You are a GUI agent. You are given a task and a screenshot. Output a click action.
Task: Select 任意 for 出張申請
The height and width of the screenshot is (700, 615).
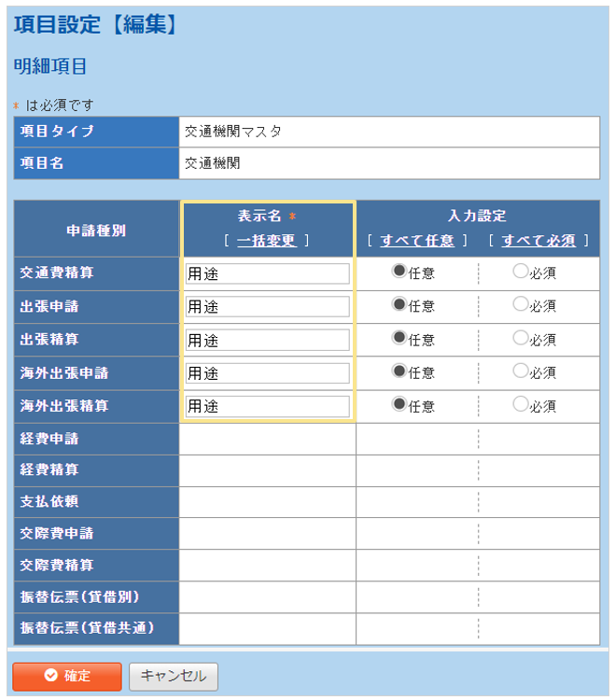click(x=399, y=304)
